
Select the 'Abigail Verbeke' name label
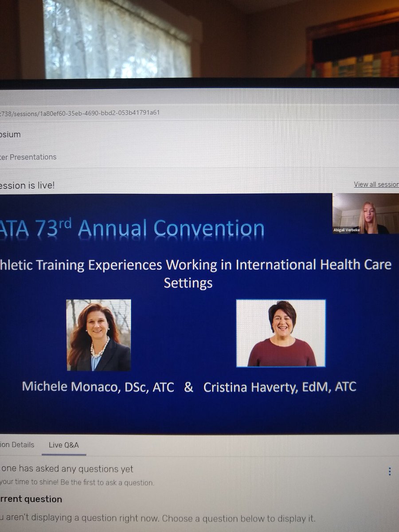(x=346, y=230)
